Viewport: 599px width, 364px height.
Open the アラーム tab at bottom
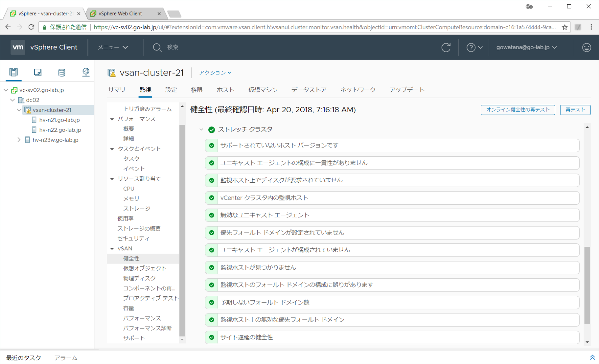(x=66, y=358)
